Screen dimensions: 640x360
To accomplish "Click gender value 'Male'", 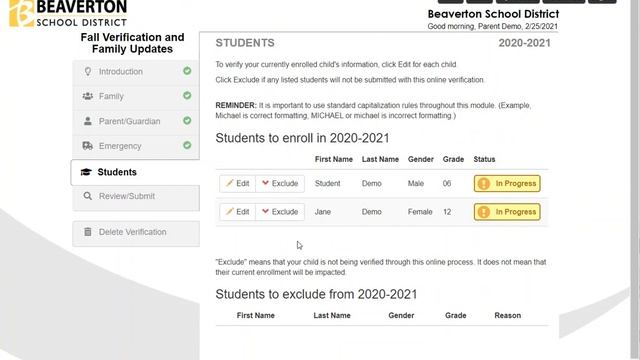I will click(416, 184).
